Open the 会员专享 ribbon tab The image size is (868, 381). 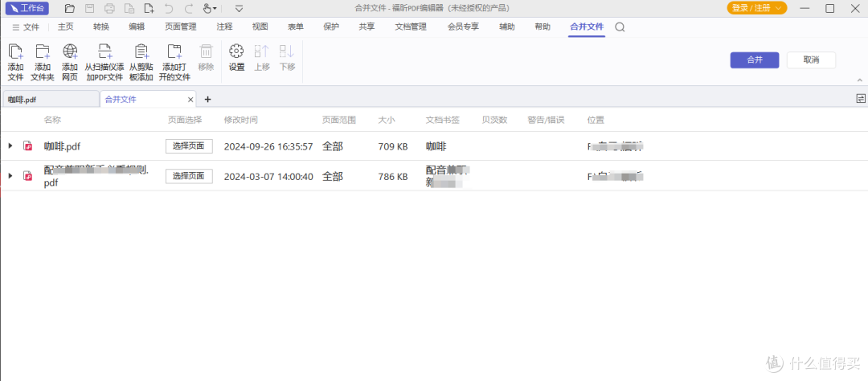coord(464,27)
